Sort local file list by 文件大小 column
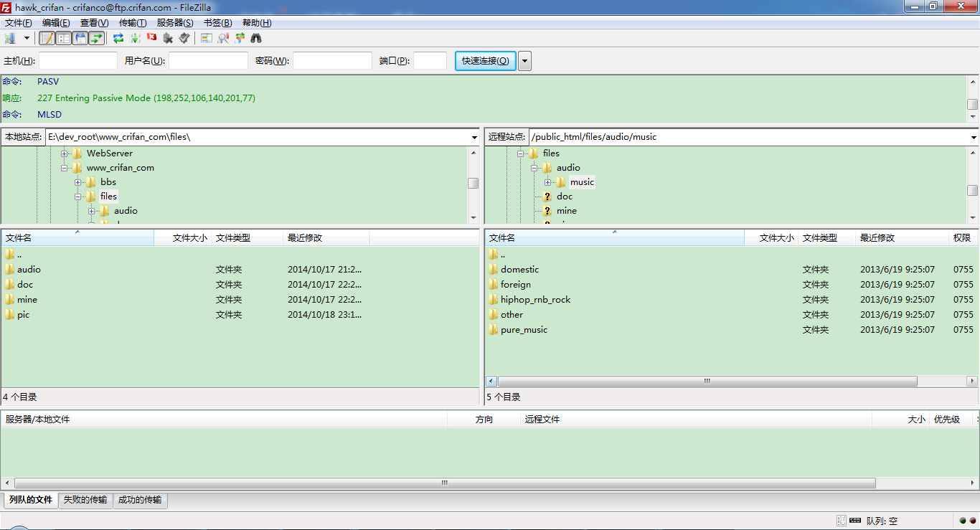This screenshot has height=530, width=980. (x=183, y=238)
